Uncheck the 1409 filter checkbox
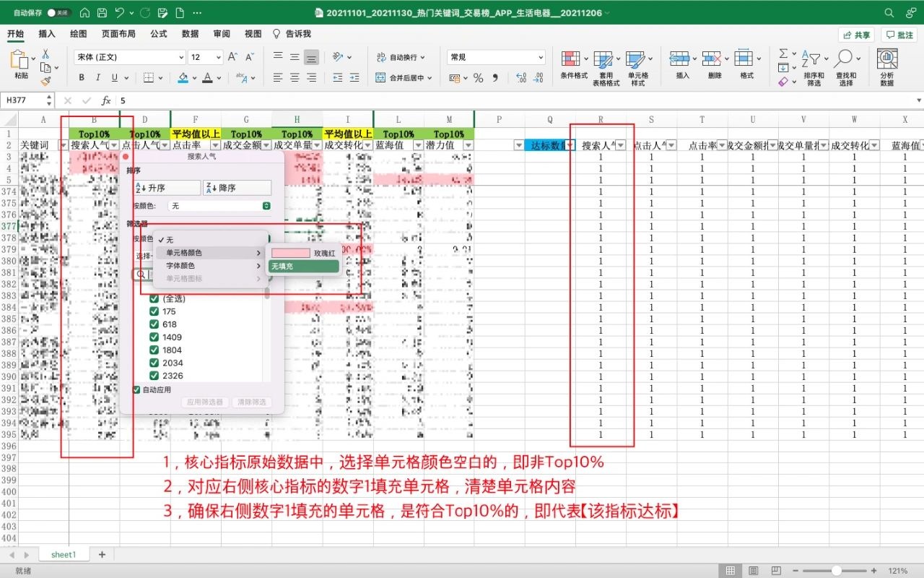The width and height of the screenshot is (924, 578). click(x=154, y=337)
